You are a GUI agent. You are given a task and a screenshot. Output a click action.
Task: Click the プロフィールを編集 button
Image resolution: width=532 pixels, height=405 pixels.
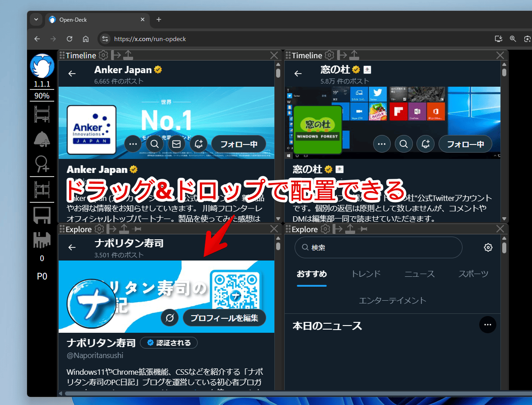pos(224,318)
